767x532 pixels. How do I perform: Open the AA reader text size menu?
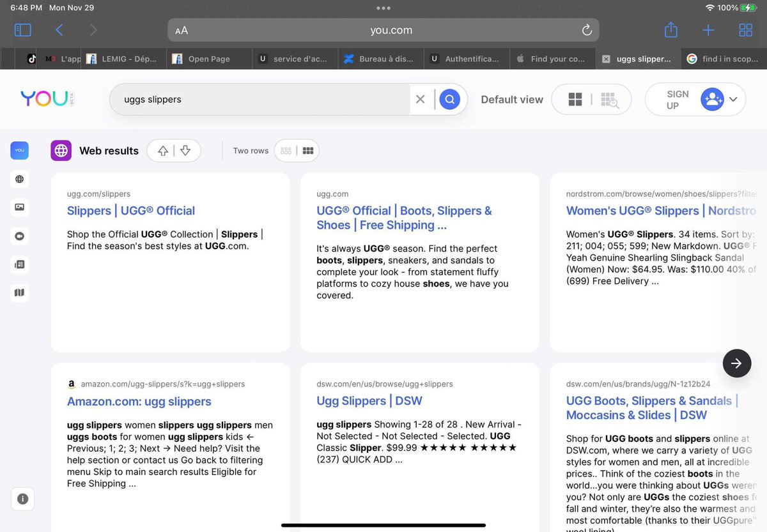point(182,30)
